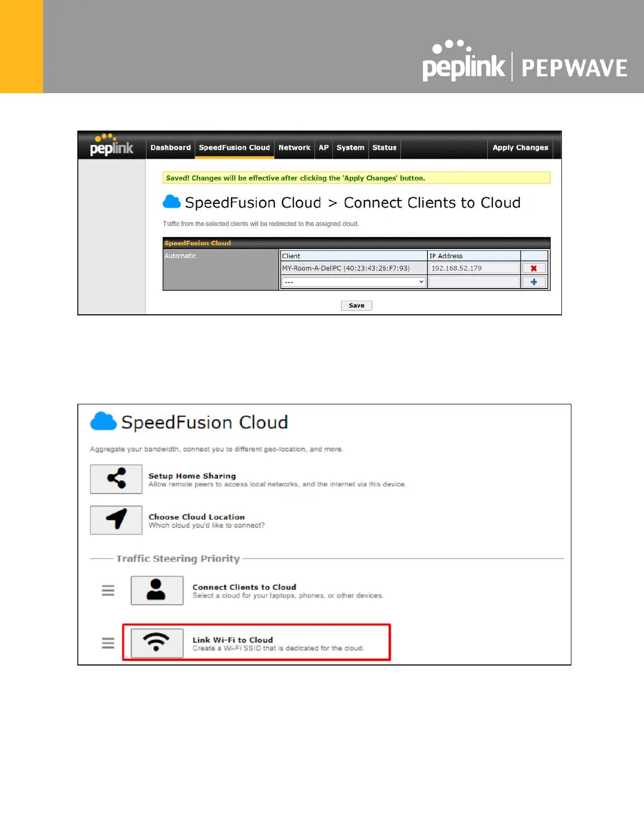Open the Link Wi-Fi to Cloud link
The height and width of the screenshot is (834, 644).
[233, 640]
